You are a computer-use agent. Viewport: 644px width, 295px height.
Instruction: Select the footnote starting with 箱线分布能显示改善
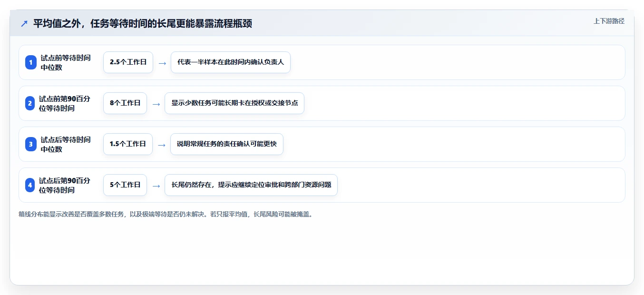(166, 215)
